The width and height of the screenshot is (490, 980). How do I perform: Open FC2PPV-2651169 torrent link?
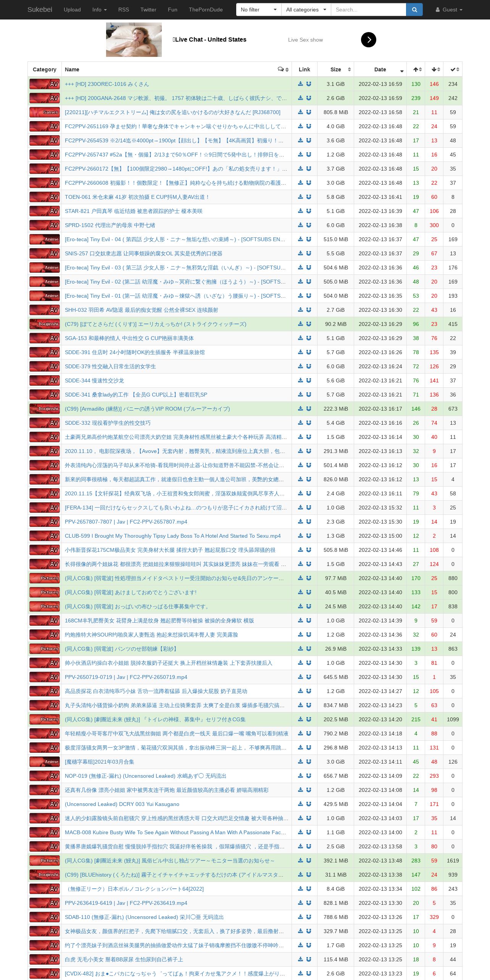(x=176, y=126)
